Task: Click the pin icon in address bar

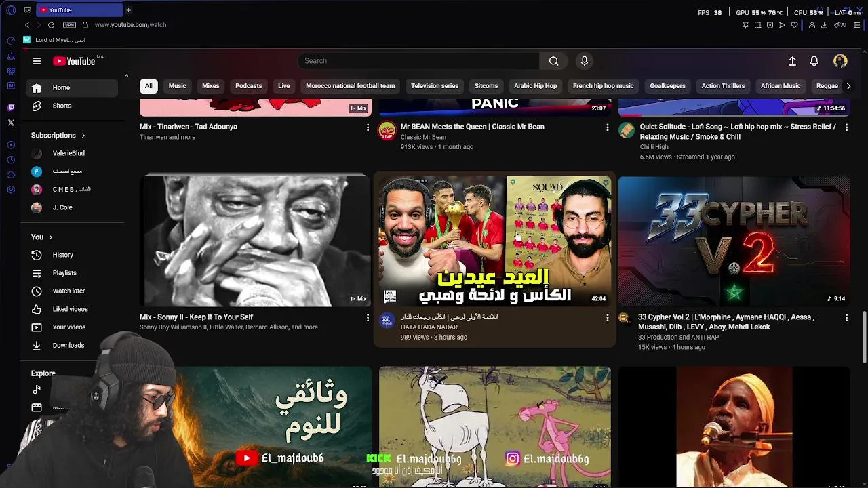Action: [745, 25]
